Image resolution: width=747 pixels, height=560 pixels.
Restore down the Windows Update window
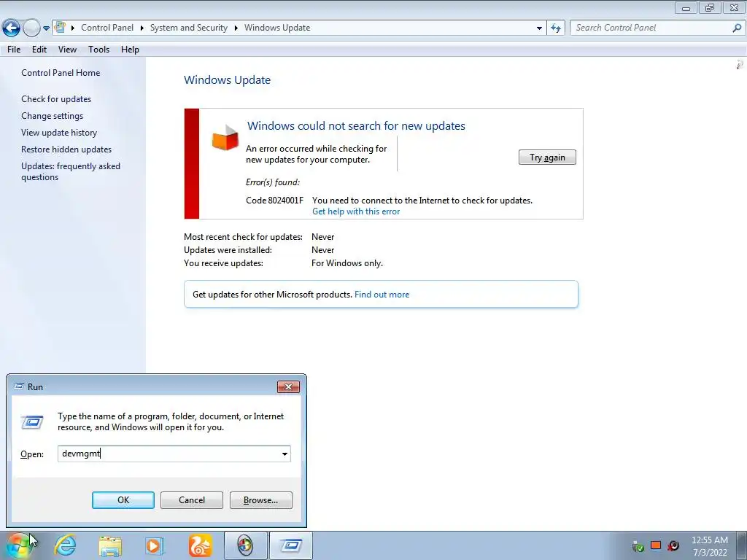pyautogui.click(x=710, y=7)
